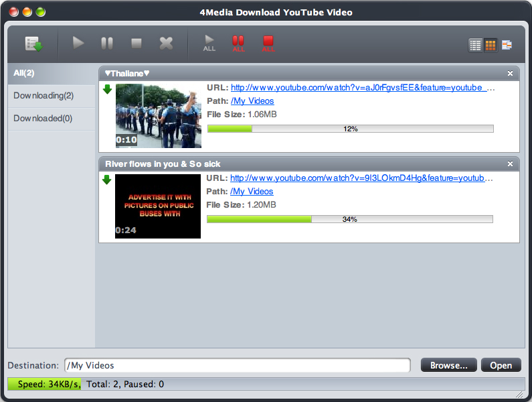
Task: Click the New Download icon
Action: [x=34, y=44]
